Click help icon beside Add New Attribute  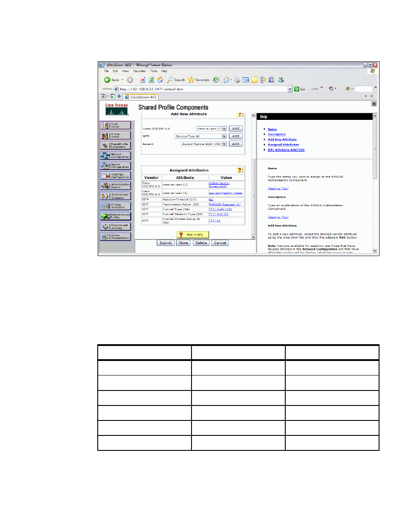coord(240,115)
